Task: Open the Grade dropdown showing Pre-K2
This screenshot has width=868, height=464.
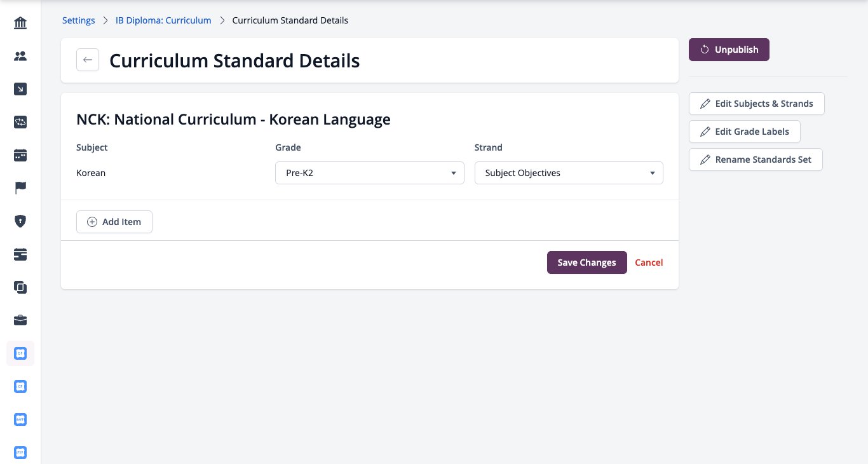Action: point(370,173)
